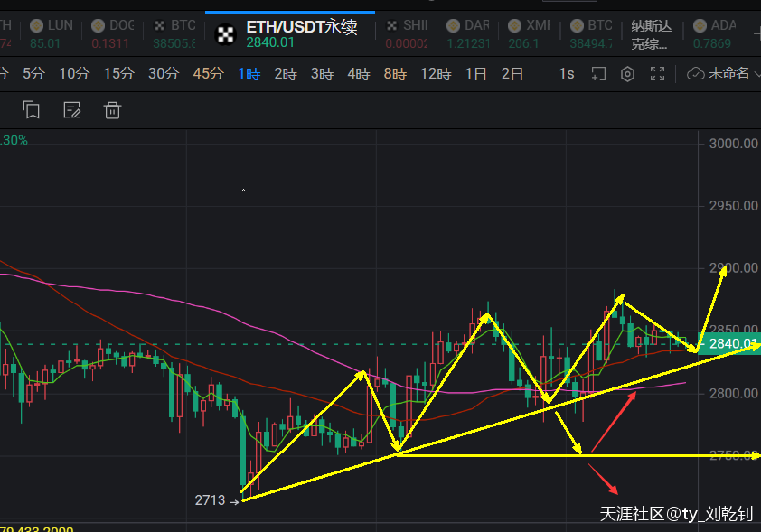Screen dimensions: 761x532
Task: Choose the 1s interval option
Action: point(567,74)
